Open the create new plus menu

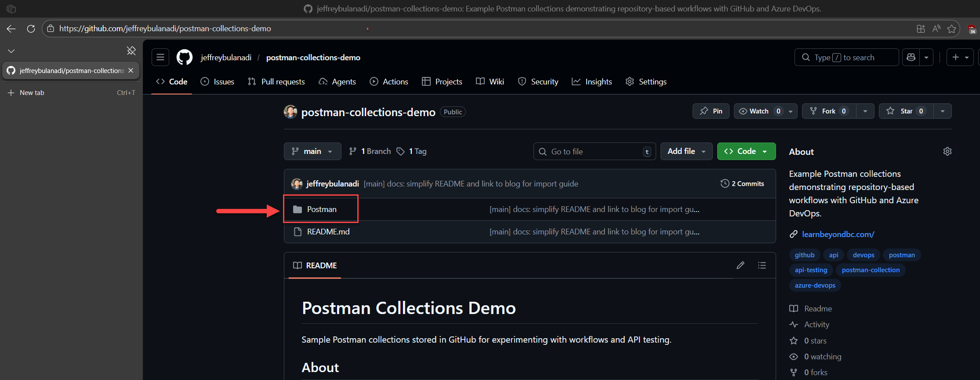[960, 57]
